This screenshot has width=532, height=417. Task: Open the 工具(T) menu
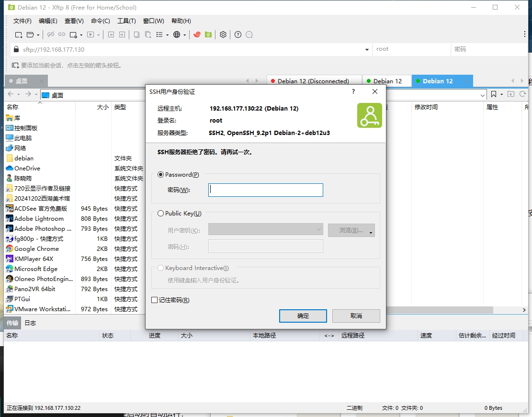tap(126, 21)
